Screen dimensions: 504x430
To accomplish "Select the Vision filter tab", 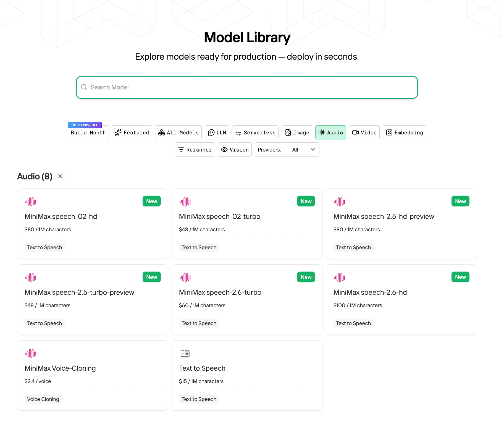I will pos(235,150).
